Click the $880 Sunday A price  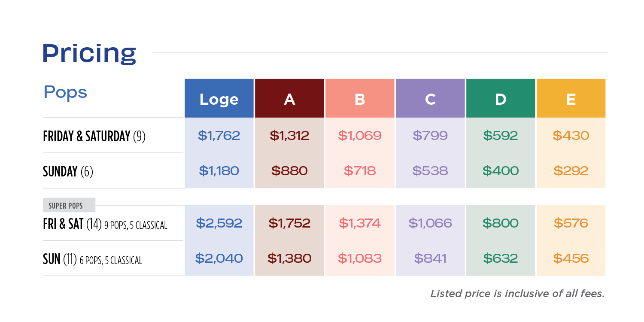click(x=289, y=171)
